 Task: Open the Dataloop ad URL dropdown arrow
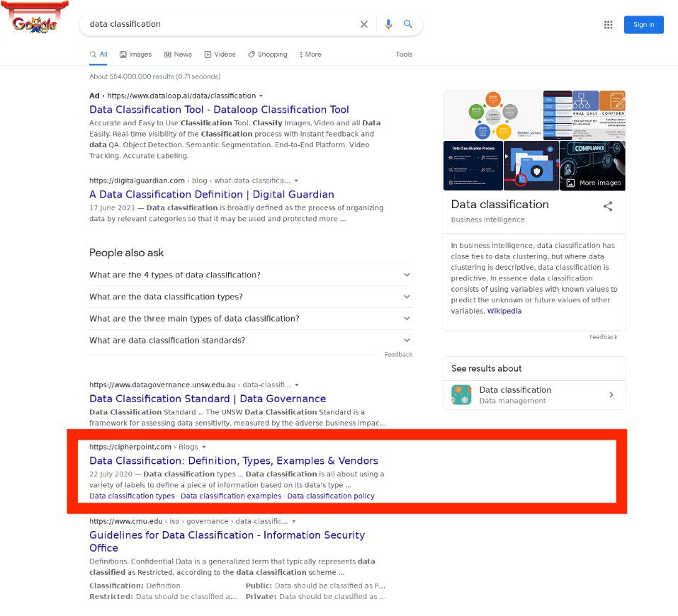pyautogui.click(x=261, y=96)
